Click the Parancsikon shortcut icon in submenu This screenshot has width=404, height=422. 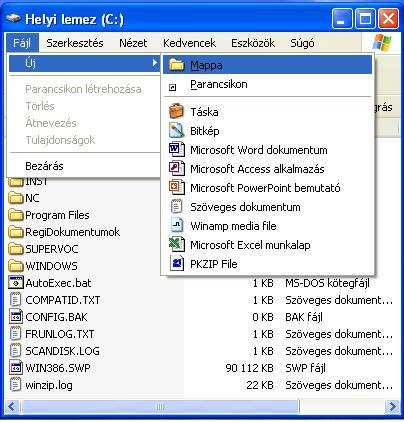(172, 88)
